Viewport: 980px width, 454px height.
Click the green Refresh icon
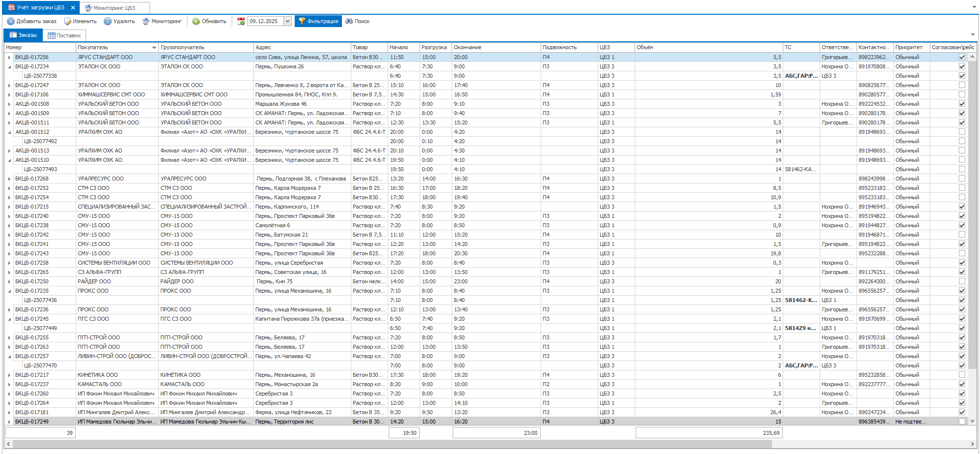coord(196,21)
